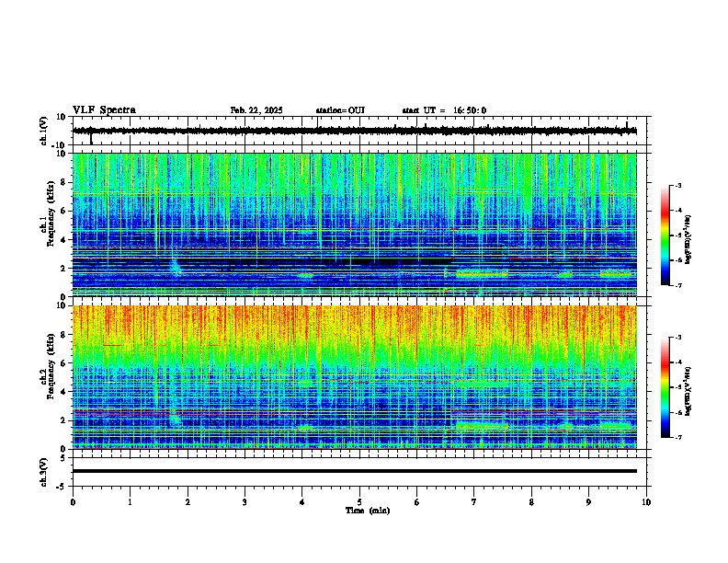Click the "8" kHz tick on ch.1 frequency axis
This screenshot has width=728, height=563.
(63, 182)
